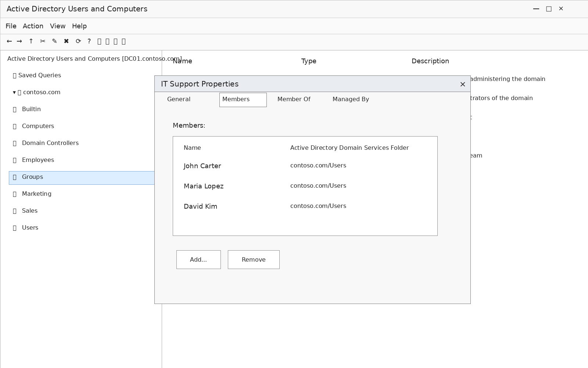Click the question mark Help toolbar icon
The image size is (588, 368).
tap(89, 41)
